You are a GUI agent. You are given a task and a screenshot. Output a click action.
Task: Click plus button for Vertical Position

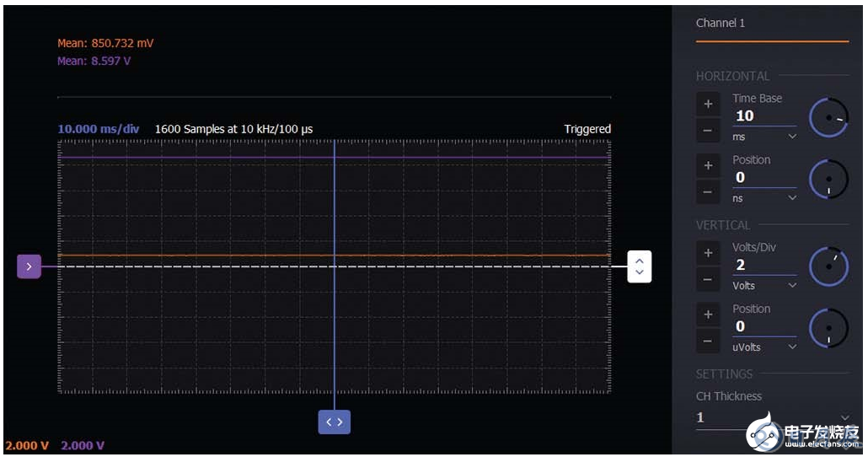pyautogui.click(x=708, y=315)
